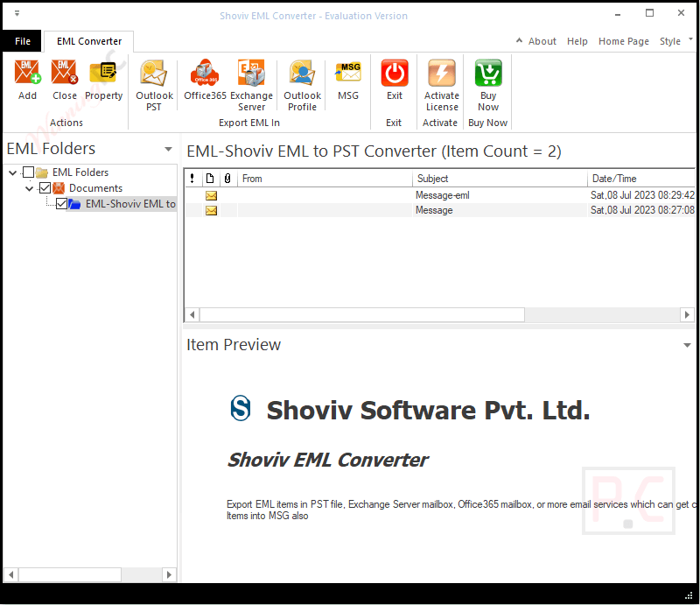Click the Add EML icon
Viewport: 700px width, 605px height.
click(x=27, y=73)
